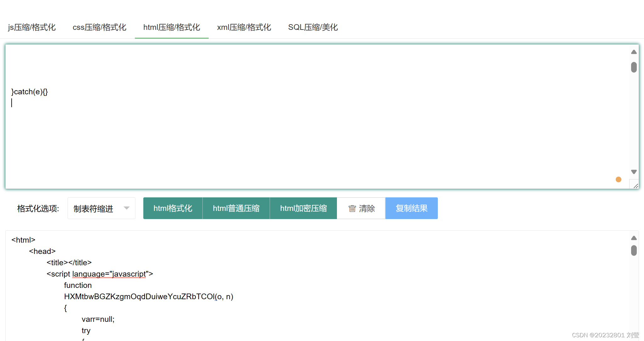644x341 pixels.
Task: Open the SQL压缩/美化 tab
Action: coord(313,27)
